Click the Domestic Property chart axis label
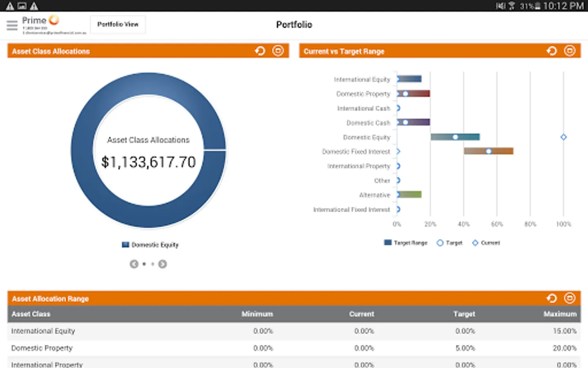The width and height of the screenshot is (588, 368). [x=363, y=94]
